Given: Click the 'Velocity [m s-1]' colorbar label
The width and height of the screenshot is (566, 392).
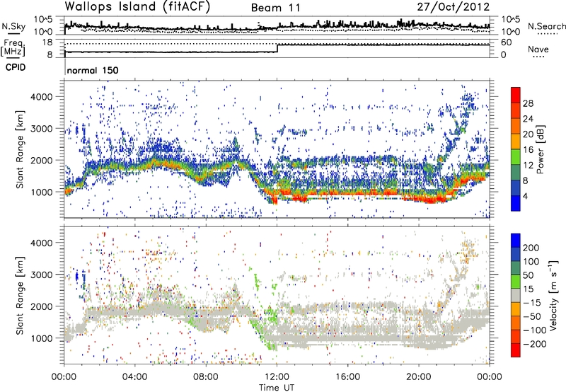Looking at the screenshot, I should (554, 295).
